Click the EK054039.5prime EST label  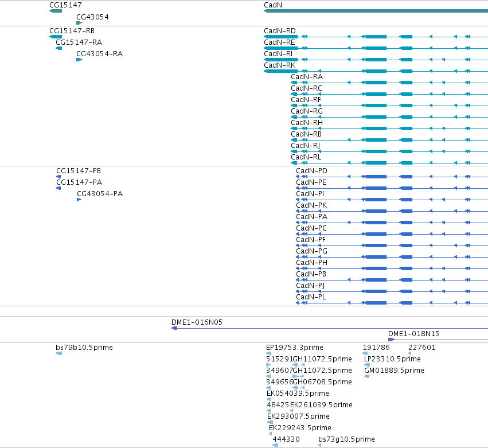(x=298, y=394)
